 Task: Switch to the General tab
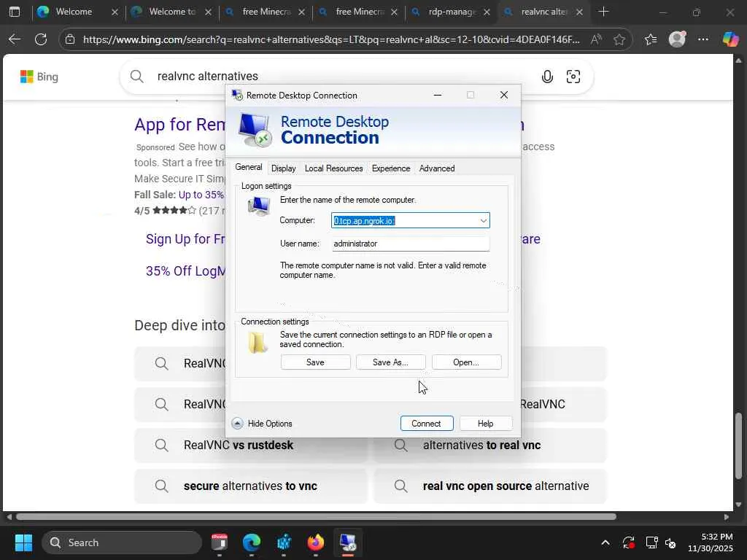(x=248, y=167)
